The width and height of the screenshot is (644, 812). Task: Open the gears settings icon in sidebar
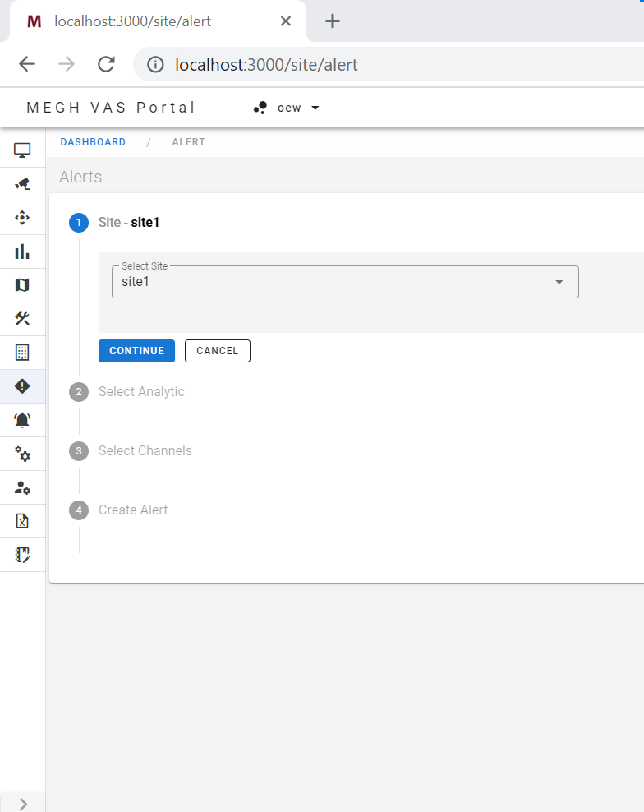(22, 454)
